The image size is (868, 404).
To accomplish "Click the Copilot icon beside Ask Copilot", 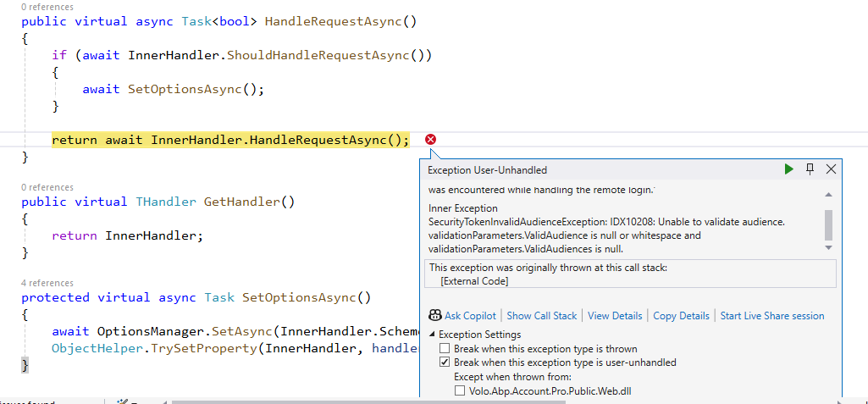I will click(x=435, y=315).
